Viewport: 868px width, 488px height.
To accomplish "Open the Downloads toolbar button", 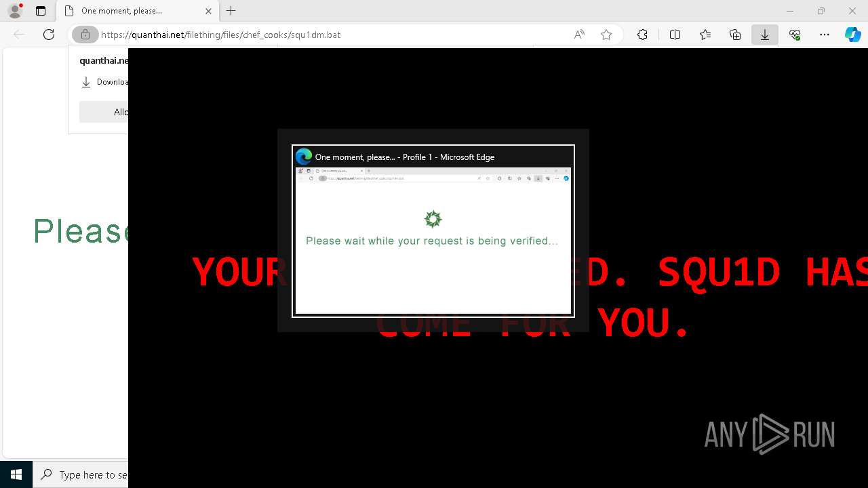I will 765,35.
